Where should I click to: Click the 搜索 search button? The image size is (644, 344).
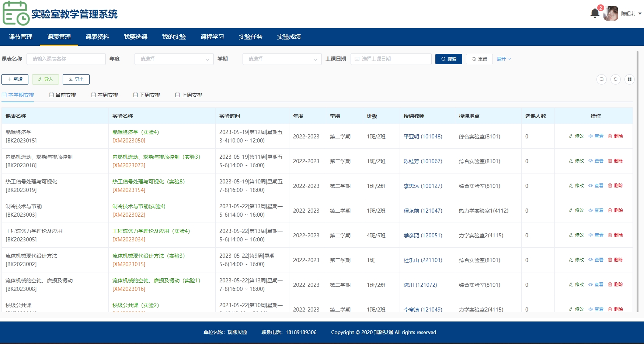[x=449, y=59]
